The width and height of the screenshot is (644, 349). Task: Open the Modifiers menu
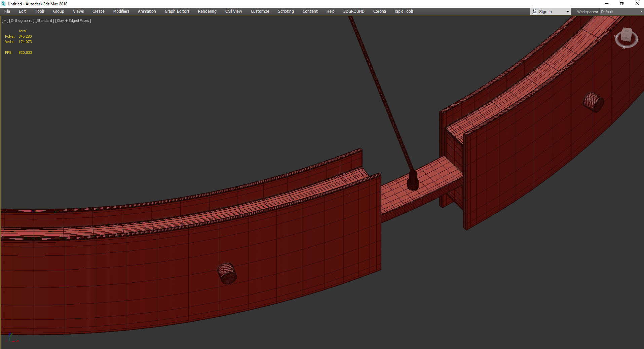coord(121,11)
